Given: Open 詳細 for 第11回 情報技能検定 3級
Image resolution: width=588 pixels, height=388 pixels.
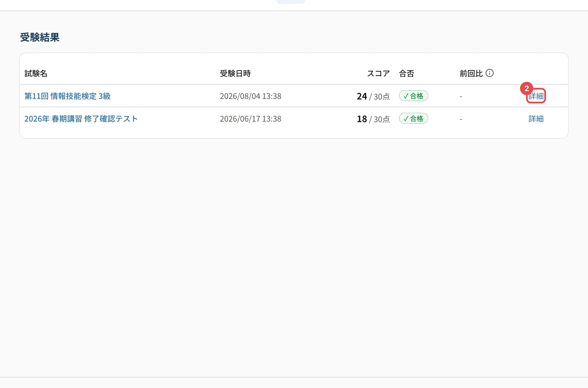Looking at the screenshot, I should 536,96.
